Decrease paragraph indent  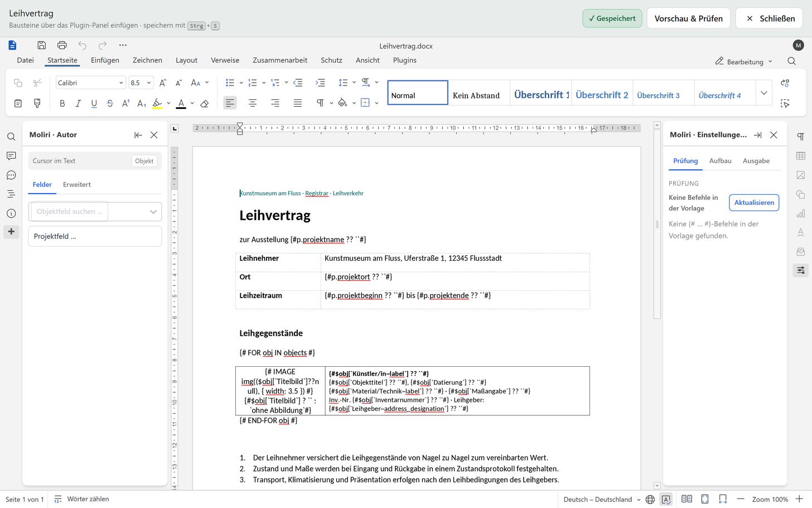coord(298,83)
